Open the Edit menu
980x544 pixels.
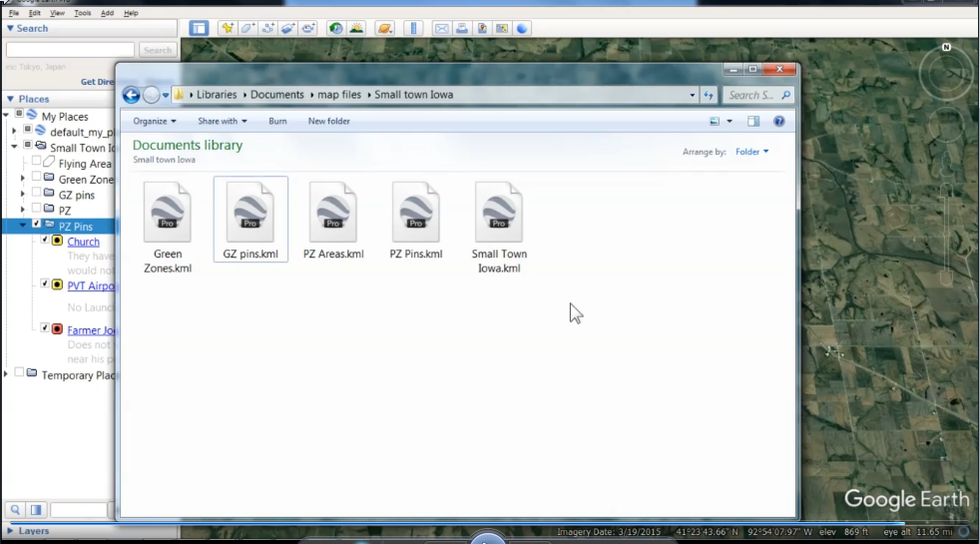pos(34,13)
